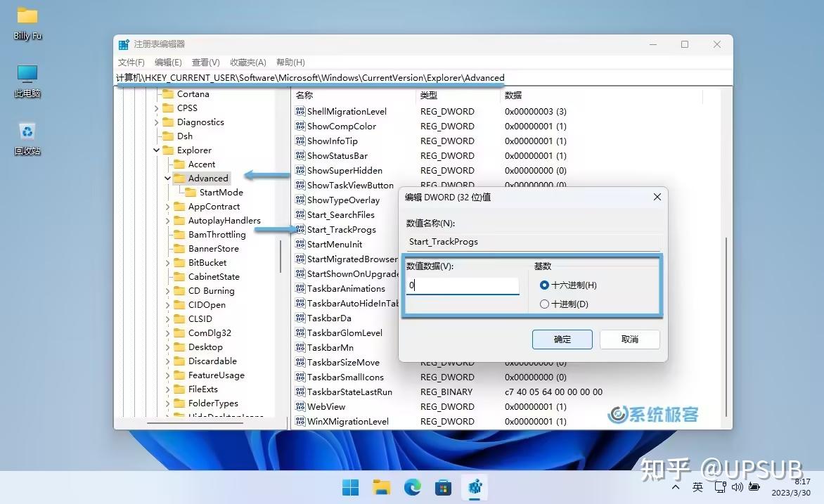Expand the CPSS tree node
The height and width of the screenshot is (504, 824).
tap(156, 108)
